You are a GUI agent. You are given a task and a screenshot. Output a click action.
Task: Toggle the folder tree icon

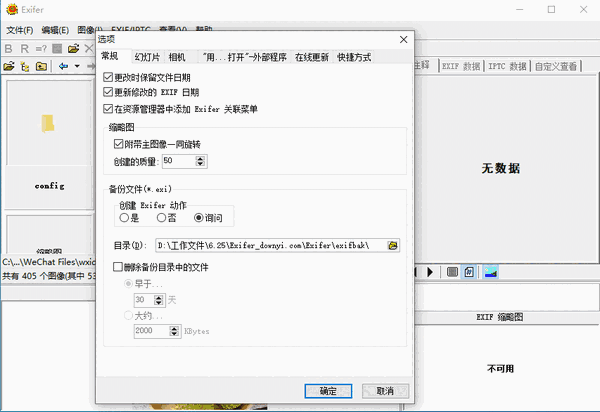[x=25, y=66]
